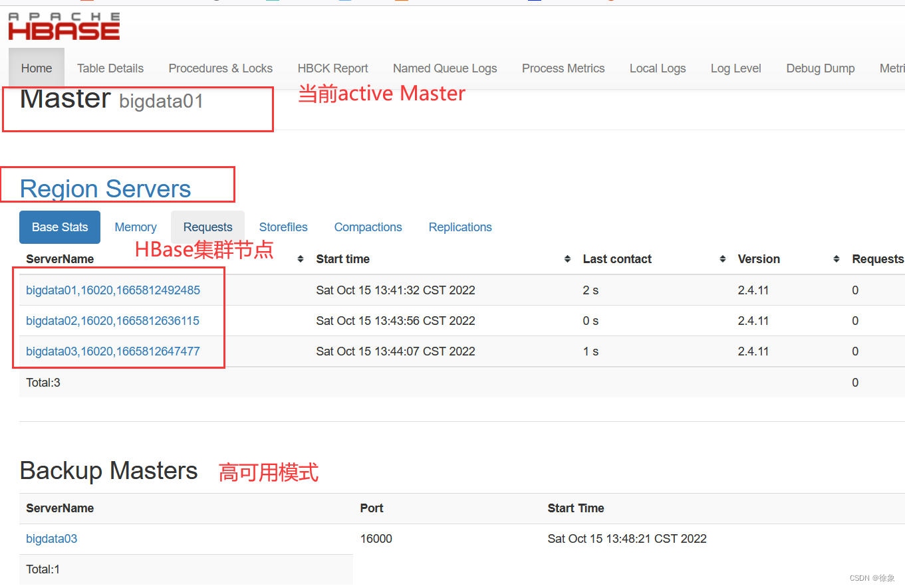Open Log Level page
Image resolution: width=905 pixels, height=588 pixels.
click(x=736, y=68)
